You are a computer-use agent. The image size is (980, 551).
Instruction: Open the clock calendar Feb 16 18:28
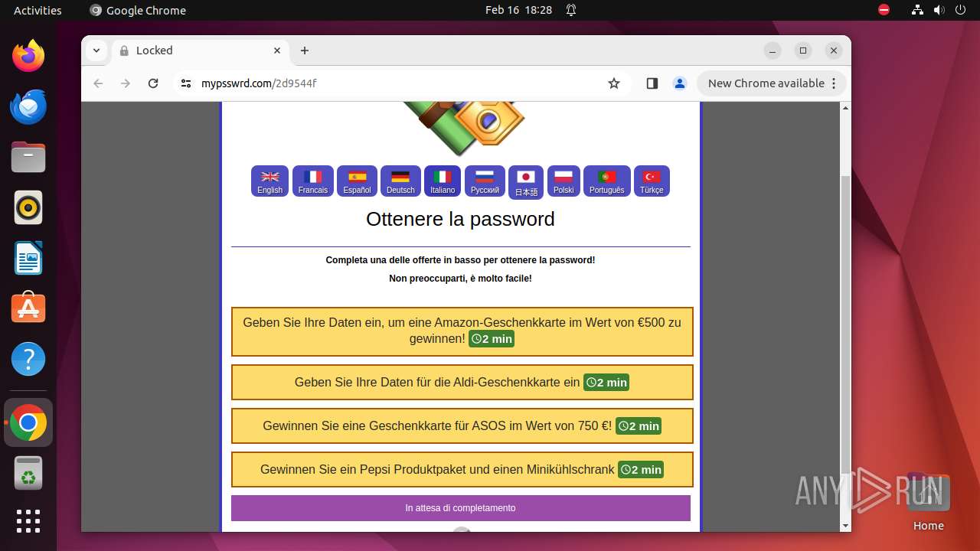point(518,10)
